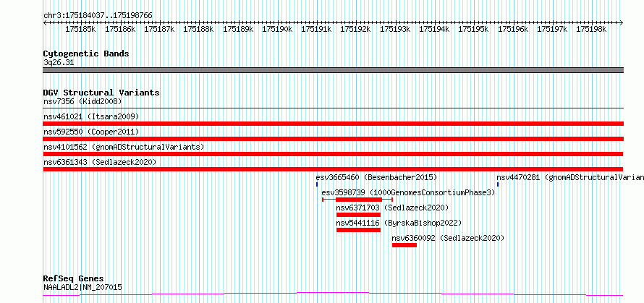Open the nsv6360092 (Sedlazeck2020) variant label
Viewport: 644px width, 303px height.
(448, 238)
